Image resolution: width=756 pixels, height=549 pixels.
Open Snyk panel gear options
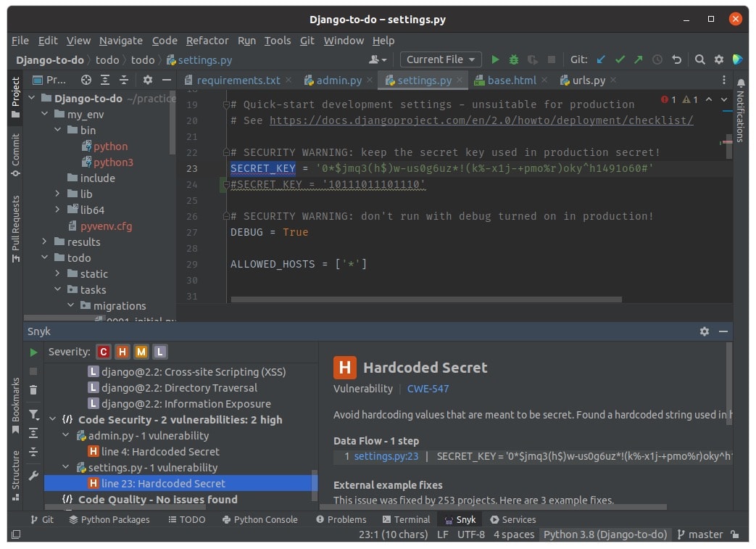click(x=705, y=331)
